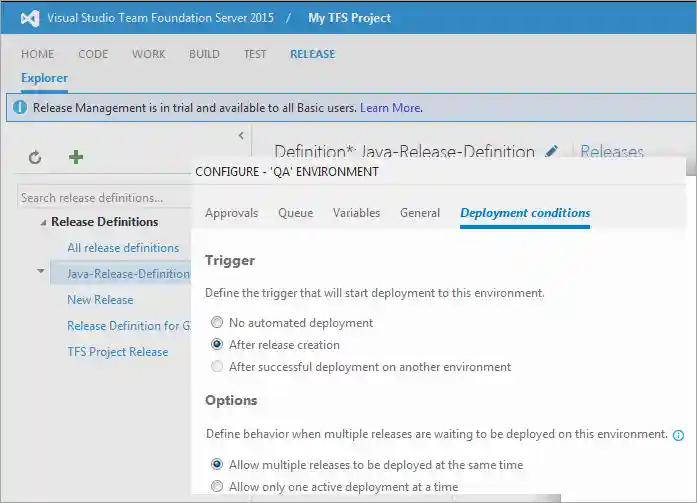This screenshot has width=697, height=503.
Task: Open the General tab
Action: tap(420, 213)
